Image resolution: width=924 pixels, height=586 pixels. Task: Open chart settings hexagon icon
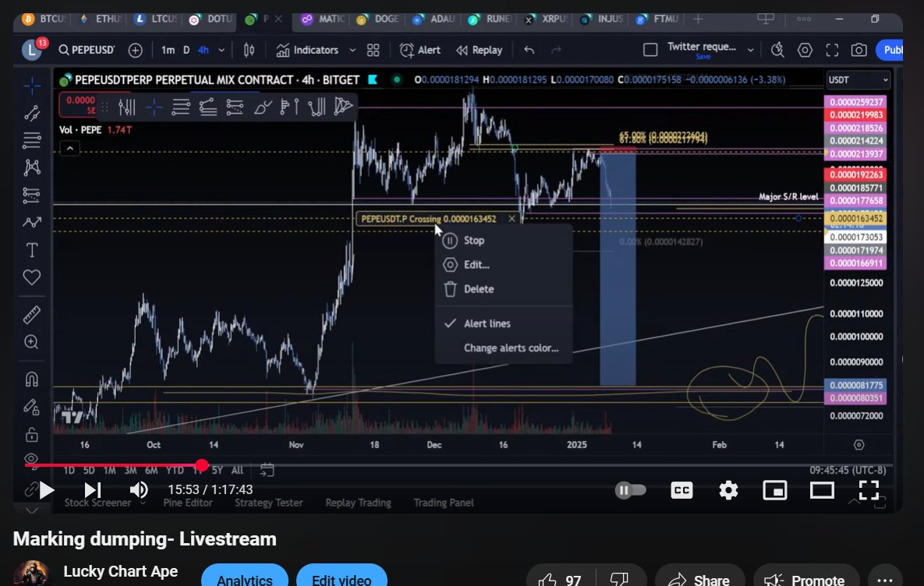click(805, 50)
